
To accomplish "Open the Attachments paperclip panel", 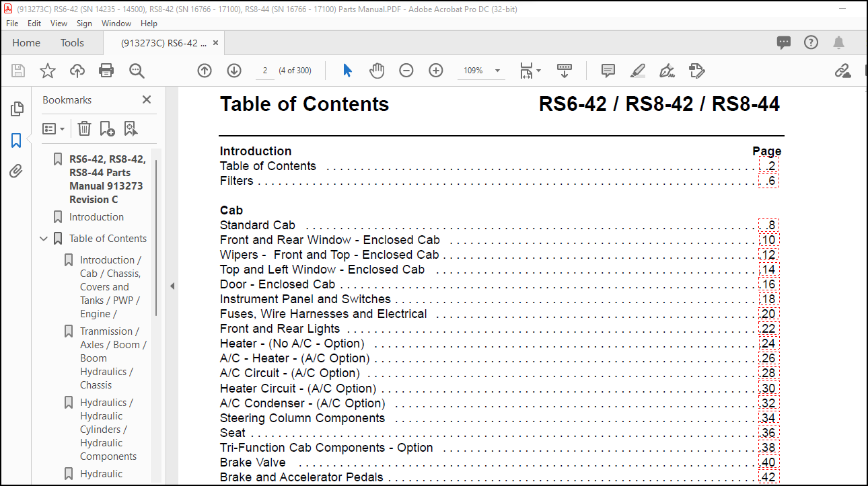I will 17,171.
